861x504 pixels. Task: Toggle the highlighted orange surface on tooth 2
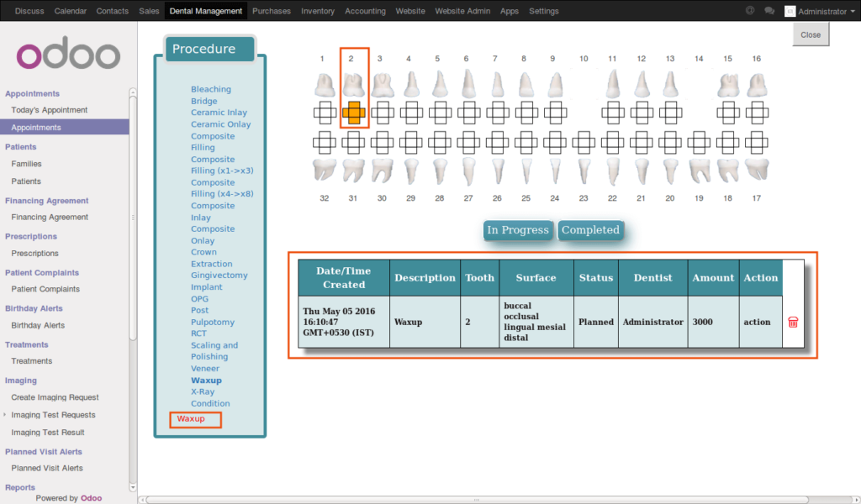353,113
